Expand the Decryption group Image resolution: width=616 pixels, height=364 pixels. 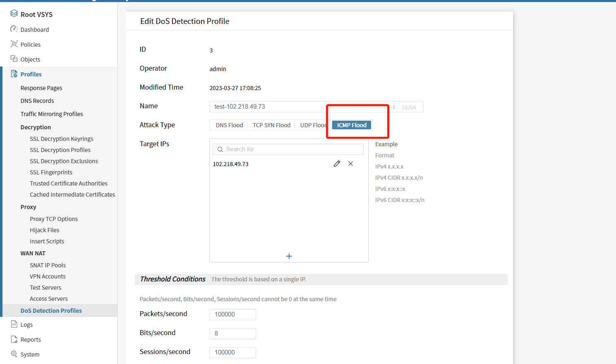pyautogui.click(x=36, y=127)
